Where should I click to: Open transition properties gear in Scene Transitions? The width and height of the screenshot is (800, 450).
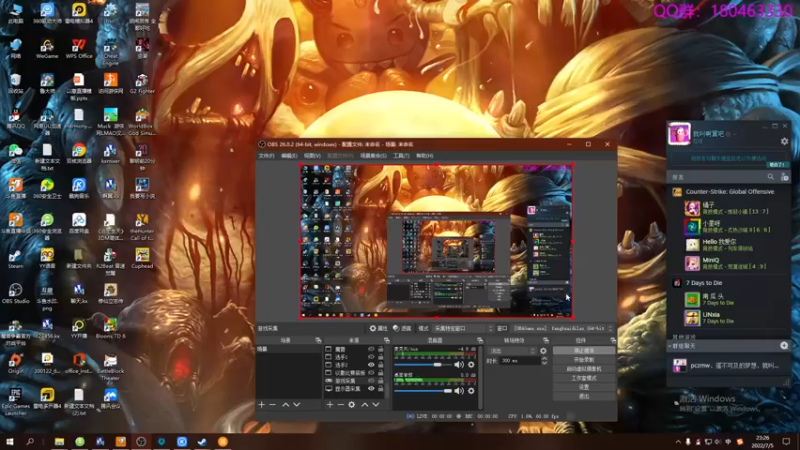(x=543, y=351)
